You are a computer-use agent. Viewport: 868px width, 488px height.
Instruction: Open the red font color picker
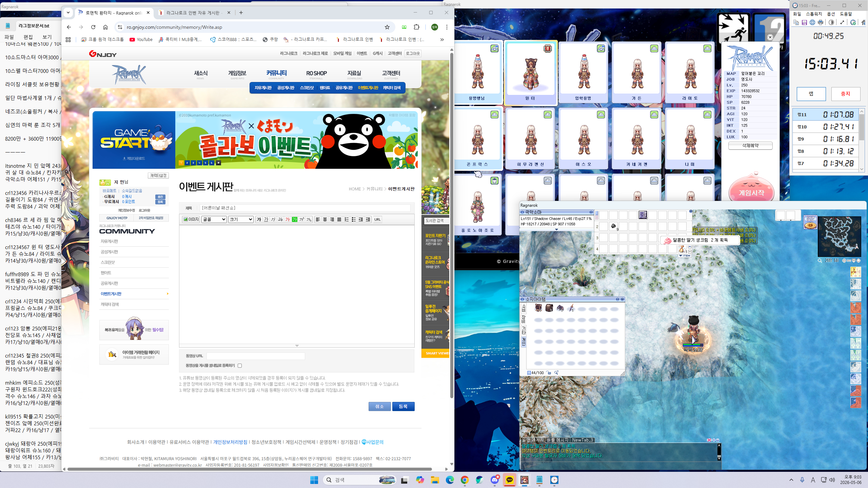(x=288, y=220)
